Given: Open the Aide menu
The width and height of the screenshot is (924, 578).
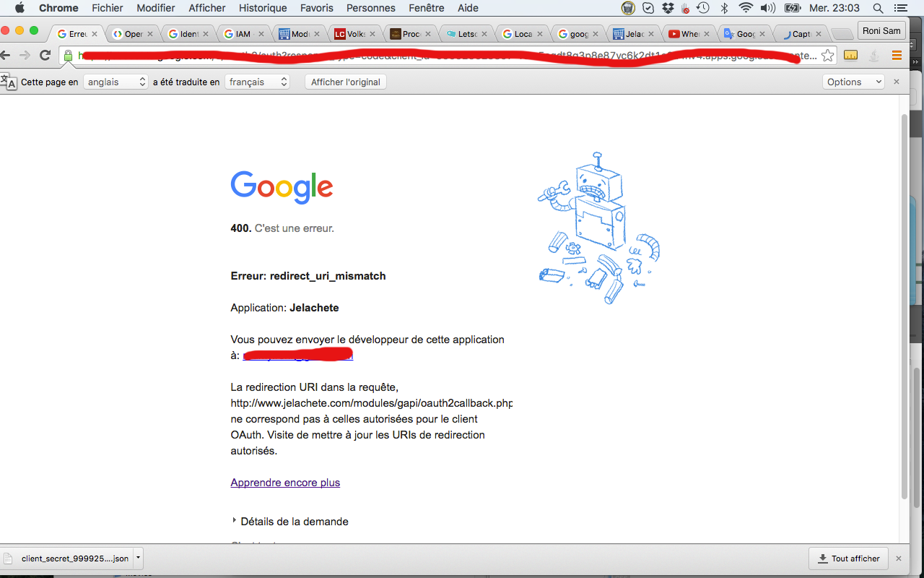Looking at the screenshot, I should click(468, 8).
